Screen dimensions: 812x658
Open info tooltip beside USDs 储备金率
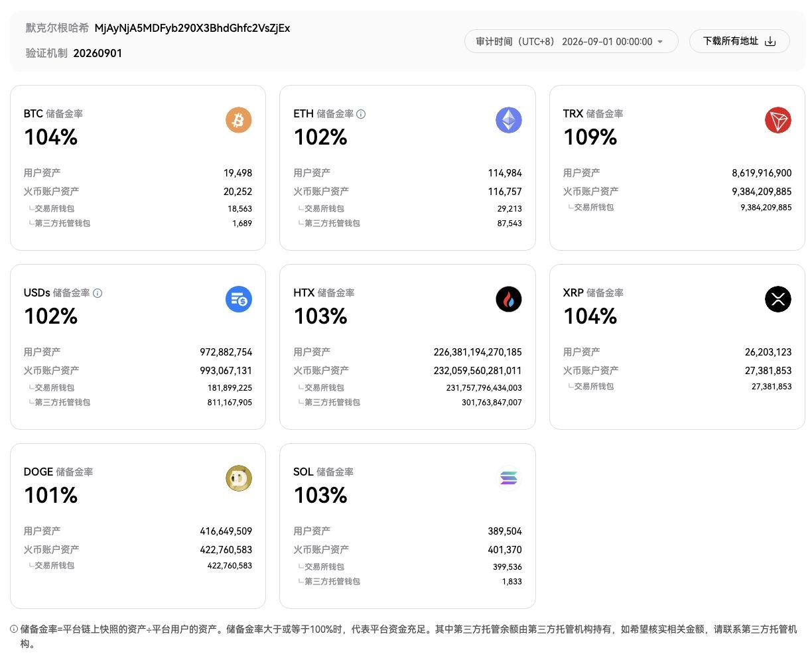[98, 293]
